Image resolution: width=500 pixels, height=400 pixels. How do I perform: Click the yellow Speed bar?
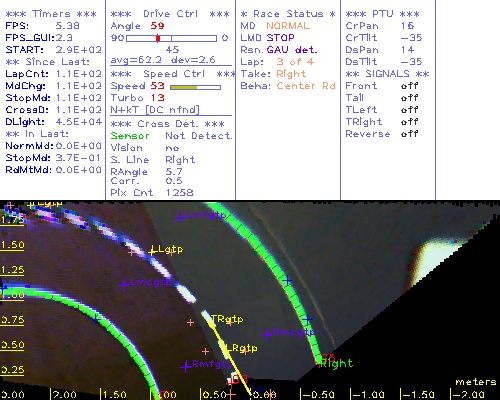184,87
